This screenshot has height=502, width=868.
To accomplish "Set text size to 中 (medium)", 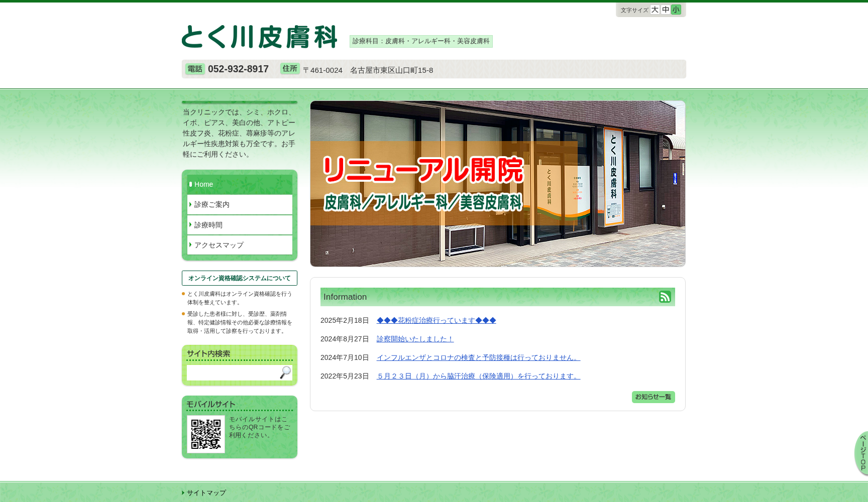I will 666,10.
